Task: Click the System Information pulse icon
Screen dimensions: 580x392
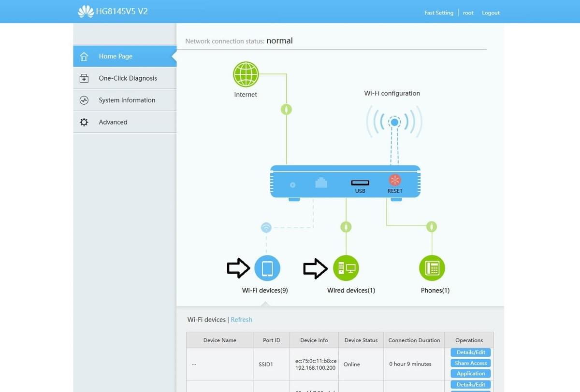Action: (x=84, y=100)
